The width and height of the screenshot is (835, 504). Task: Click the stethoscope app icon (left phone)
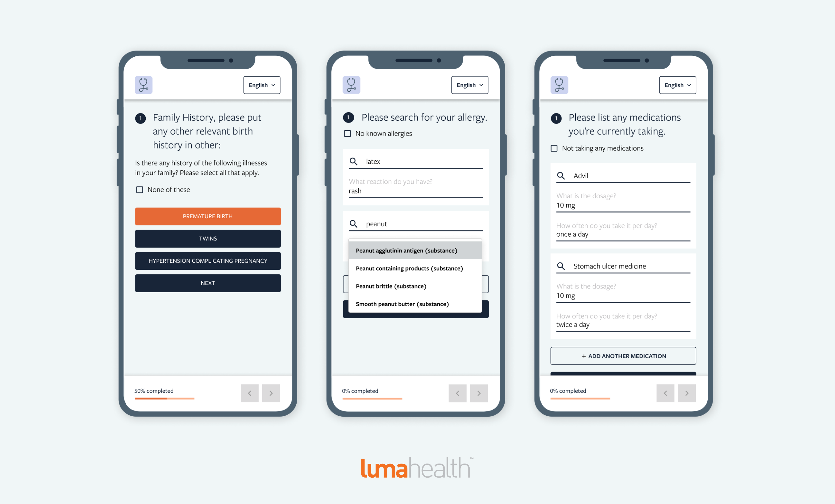pyautogui.click(x=143, y=85)
